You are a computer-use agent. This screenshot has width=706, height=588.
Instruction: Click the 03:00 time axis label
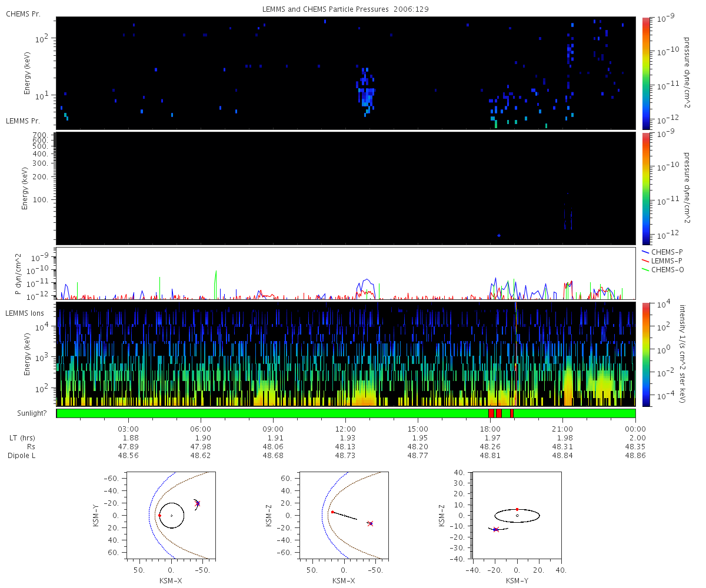128,429
